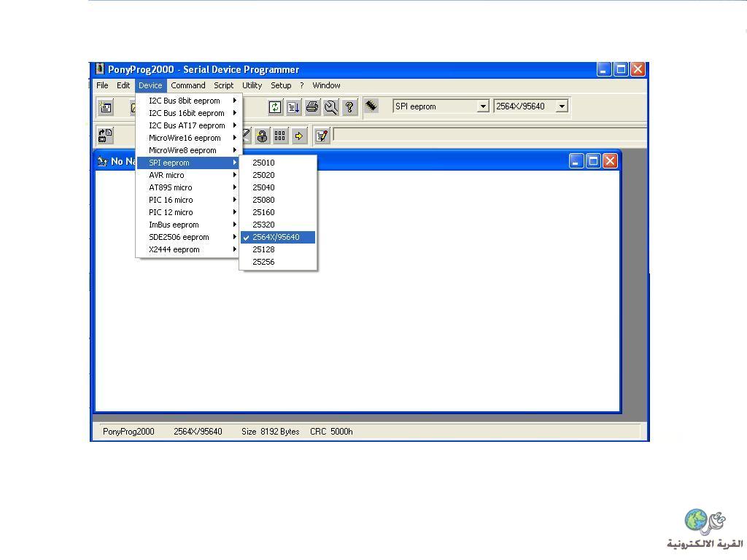The image size is (747, 560).
Task: Select 25128 from SPI eeprom submenu
Action: (x=278, y=249)
